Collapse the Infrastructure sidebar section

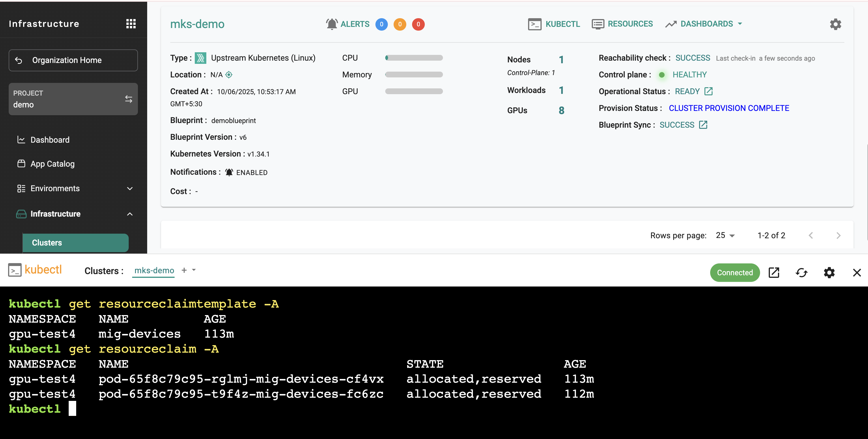(130, 214)
